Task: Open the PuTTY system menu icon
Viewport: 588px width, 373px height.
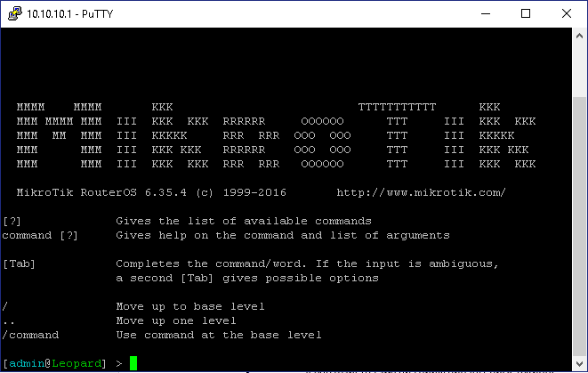Action: pyautogui.click(x=14, y=14)
